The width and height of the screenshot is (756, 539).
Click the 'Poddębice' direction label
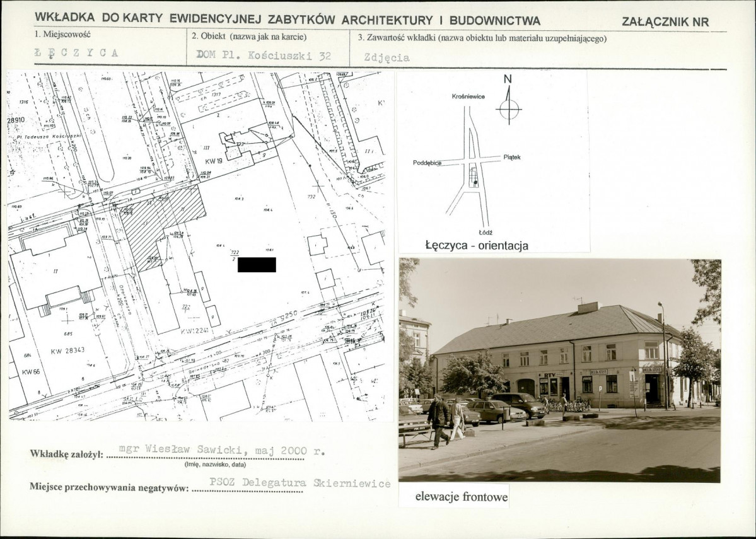click(x=427, y=163)
